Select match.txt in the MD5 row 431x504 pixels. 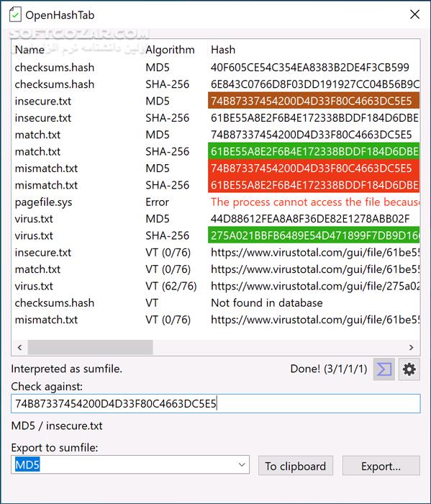point(37,135)
